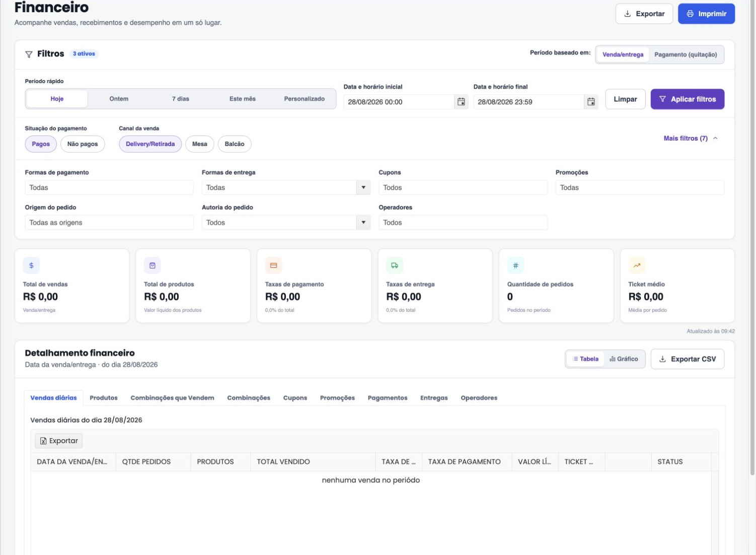Choose the Este mês quick period
Screen dimensions: 756x555
[x=243, y=99]
